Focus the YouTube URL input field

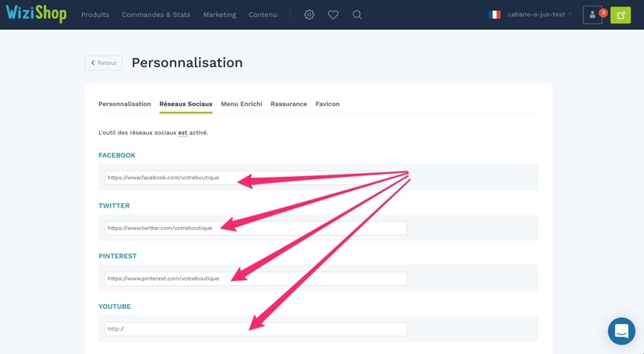coord(256,329)
